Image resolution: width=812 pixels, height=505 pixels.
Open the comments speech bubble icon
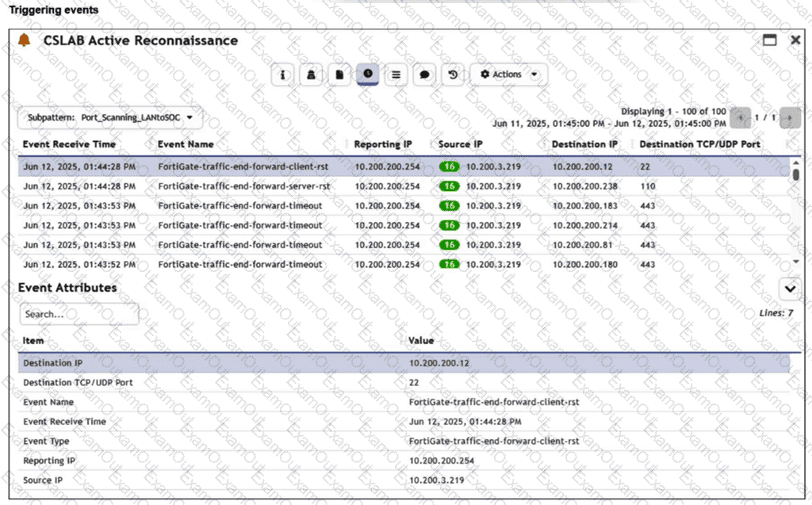click(424, 75)
